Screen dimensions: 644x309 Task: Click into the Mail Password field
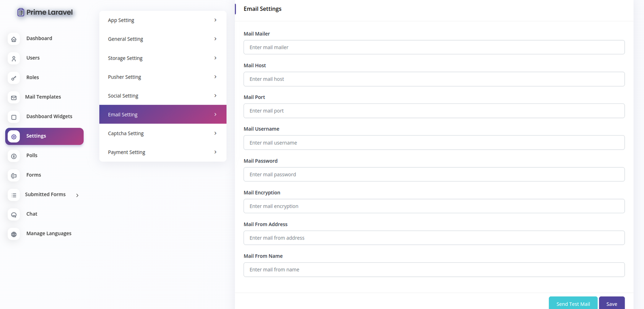433,175
